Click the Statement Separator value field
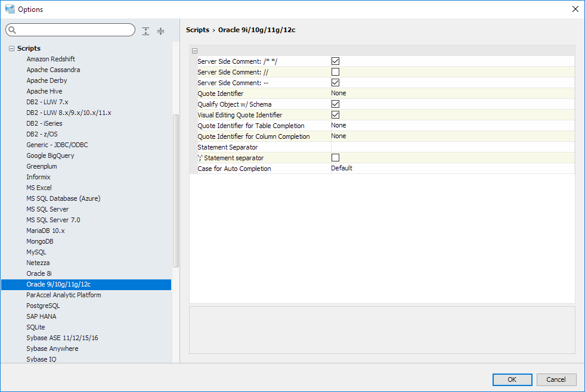Image resolution: width=585 pixels, height=392 pixels. tap(452, 147)
